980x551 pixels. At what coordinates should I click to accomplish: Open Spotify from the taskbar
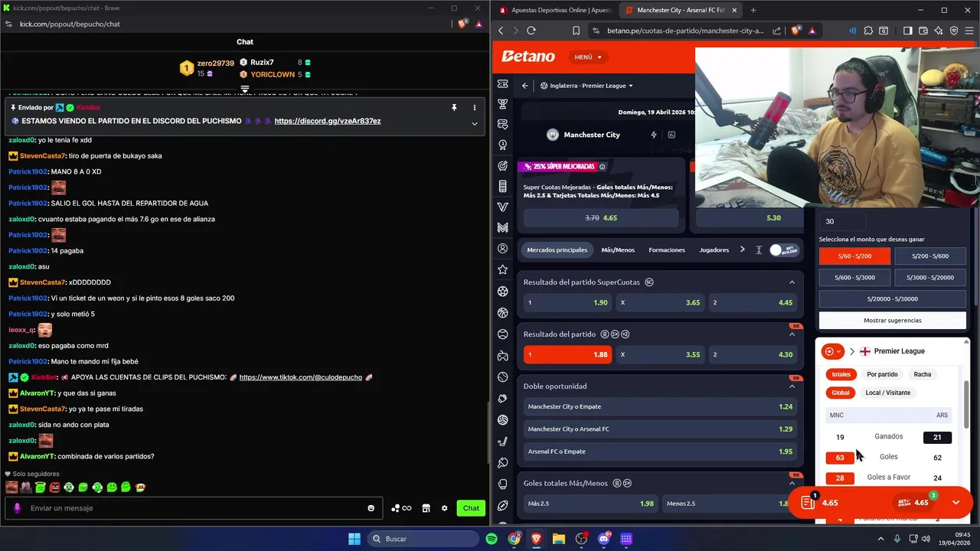tap(492, 539)
